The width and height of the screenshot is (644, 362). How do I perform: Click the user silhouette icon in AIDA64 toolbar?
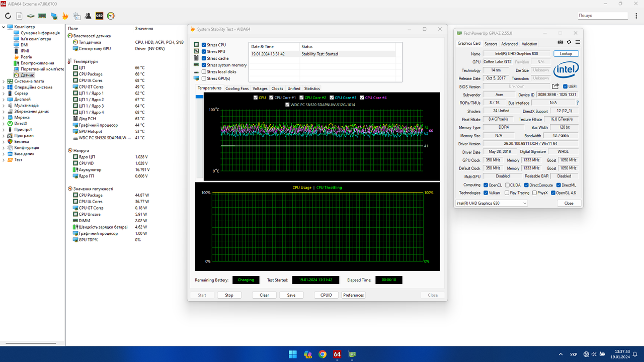click(88, 16)
